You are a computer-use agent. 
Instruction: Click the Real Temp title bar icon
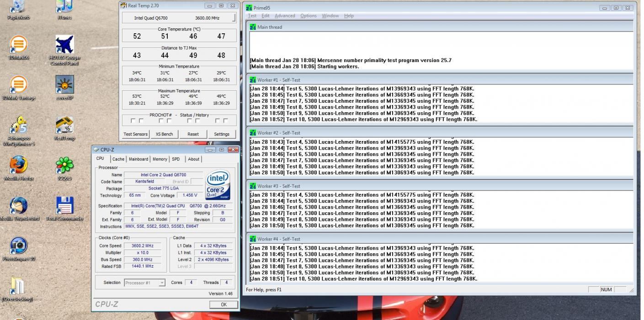coord(123,5)
